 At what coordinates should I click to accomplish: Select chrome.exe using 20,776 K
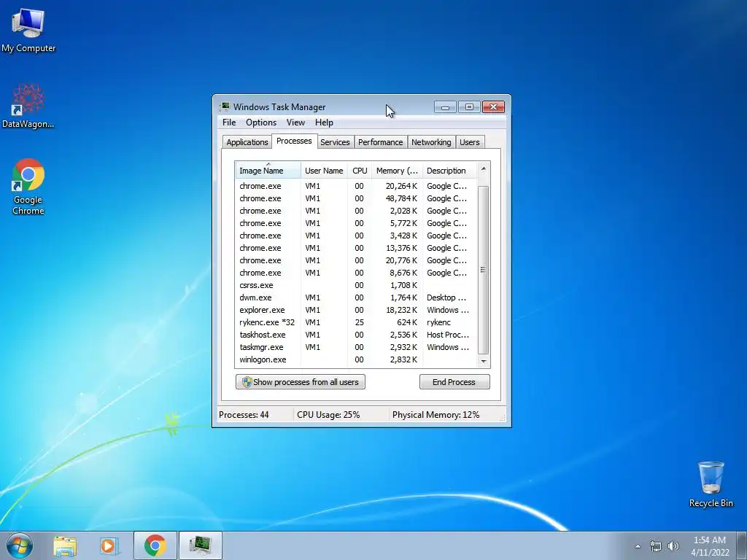pyautogui.click(x=356, y=260)
